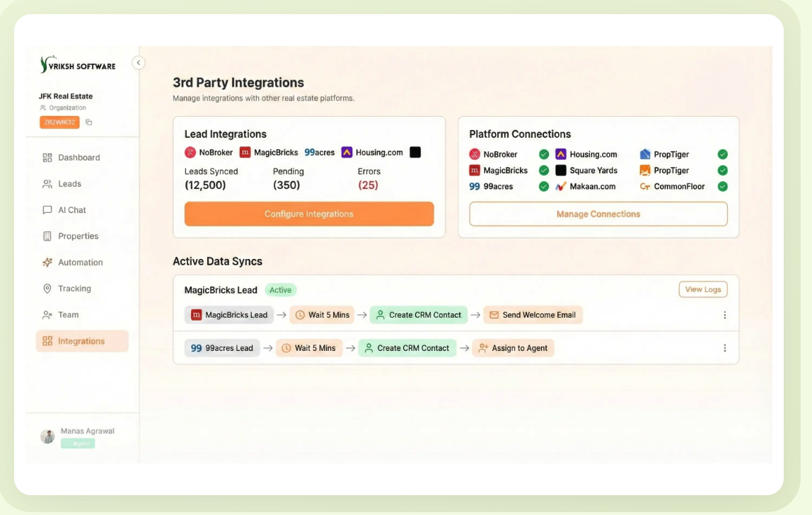Select the Housing.com icon under Lead Integrations
The width and height of the screenshot is (812, 515).
coord(346,151)
